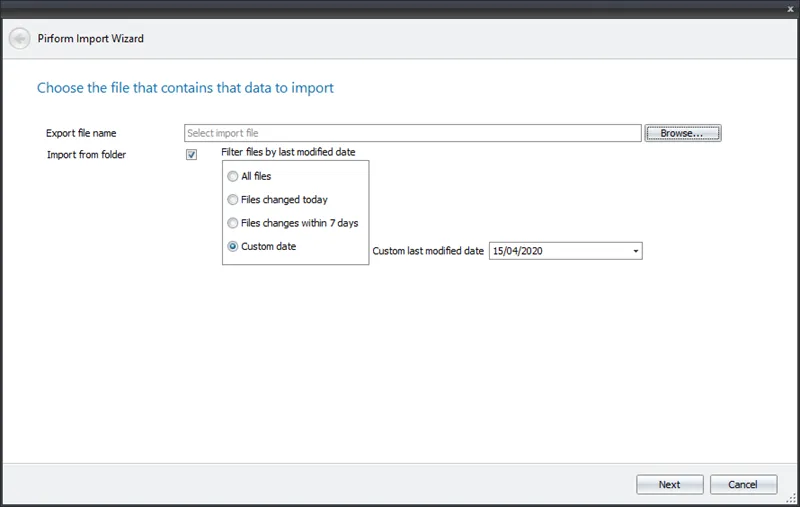Image resolution: width=800 pixels, height=507 pixels.
Task: Select the Custom date radio button
Action: 233,246
